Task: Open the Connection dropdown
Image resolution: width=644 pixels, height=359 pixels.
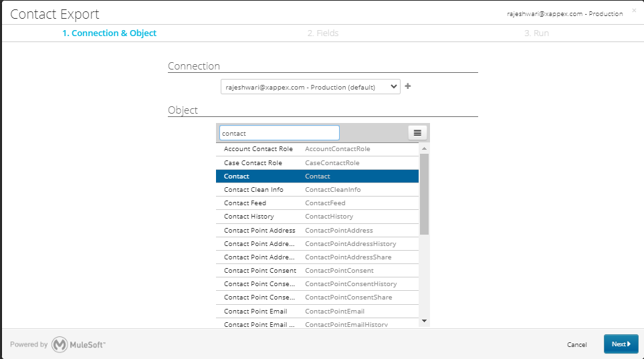Action: 310,87
